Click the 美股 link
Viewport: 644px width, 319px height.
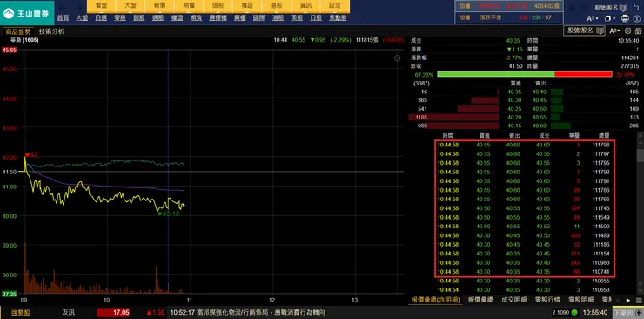pos(297,18)
